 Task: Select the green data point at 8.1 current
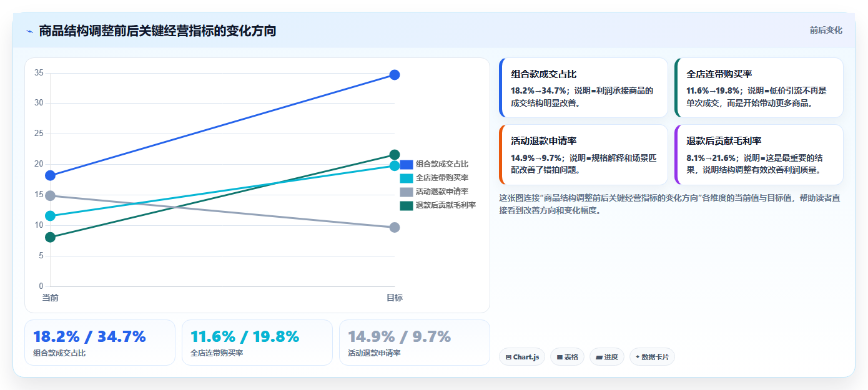tap(51, 237)
